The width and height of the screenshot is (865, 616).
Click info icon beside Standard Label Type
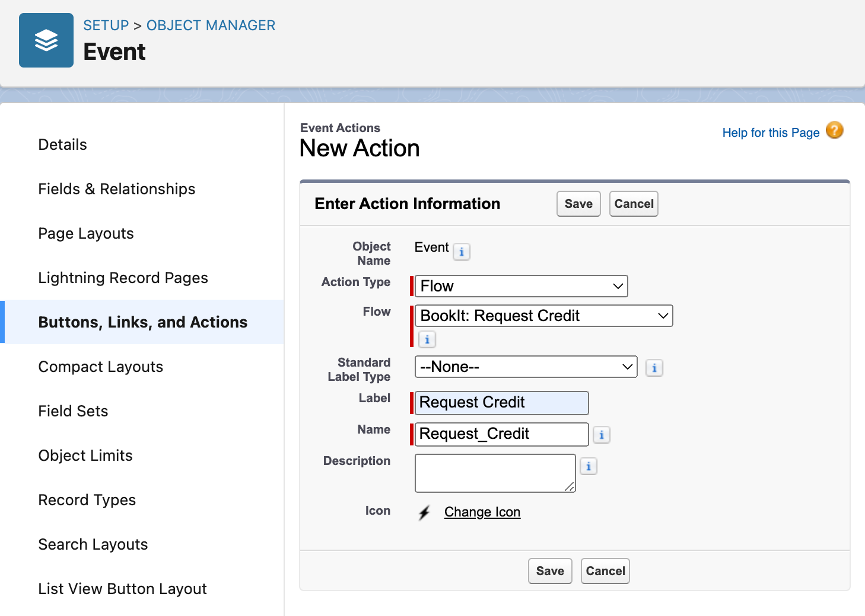[654, 368]
